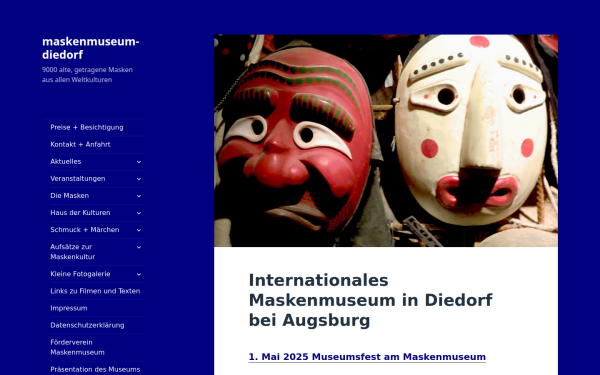600x375 pixels.
Task: Open the maskenmuseum-diedorf site title link
Action: coord(91,48)
